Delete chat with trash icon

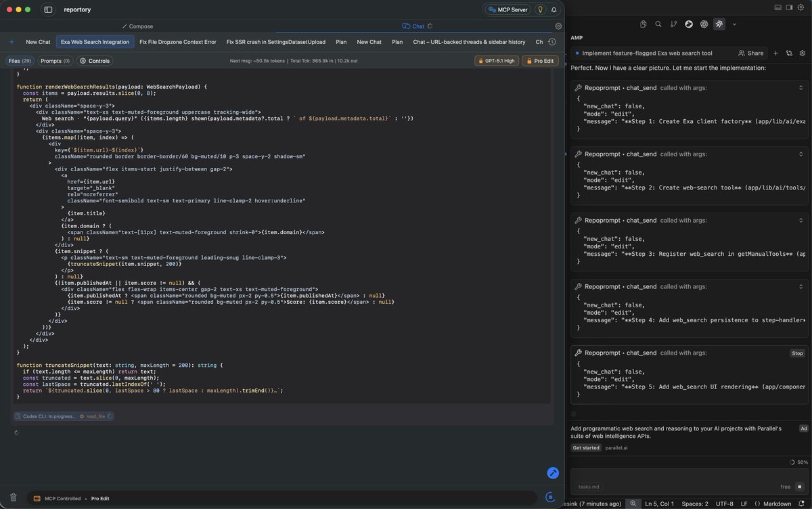coord(13,497)
